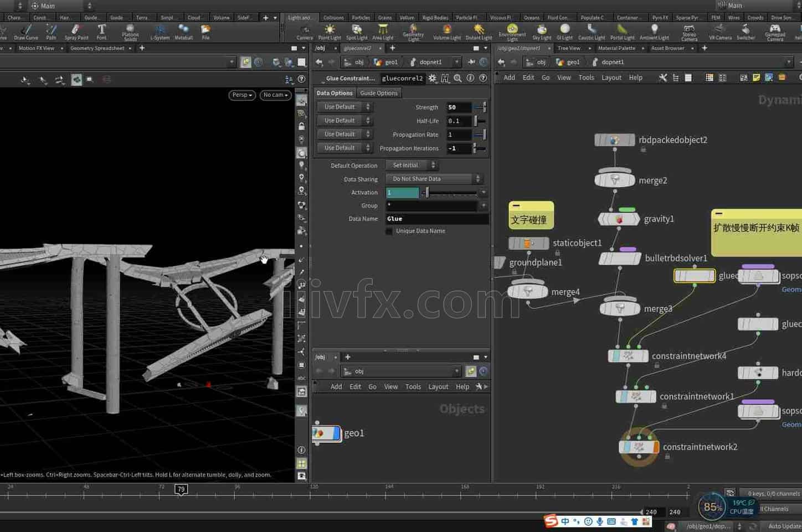Choose the Font shelf tool
The image size is (802, 532).
[101, 32]
